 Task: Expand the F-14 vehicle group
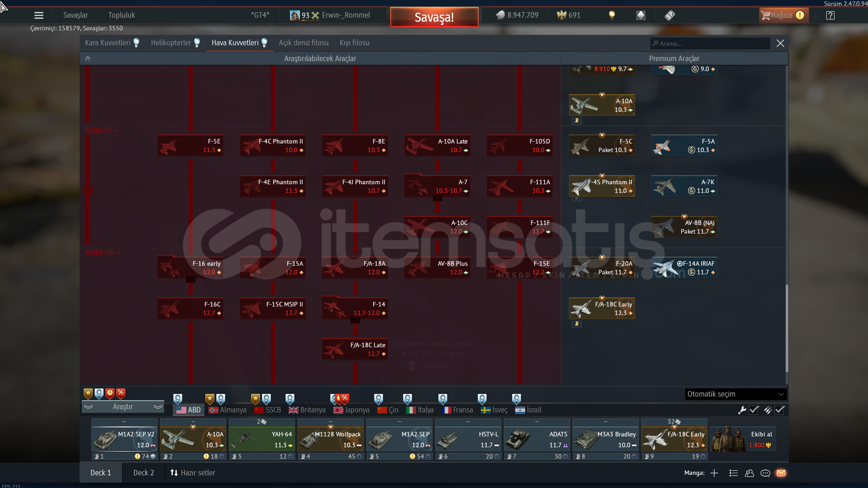point(355,309)
